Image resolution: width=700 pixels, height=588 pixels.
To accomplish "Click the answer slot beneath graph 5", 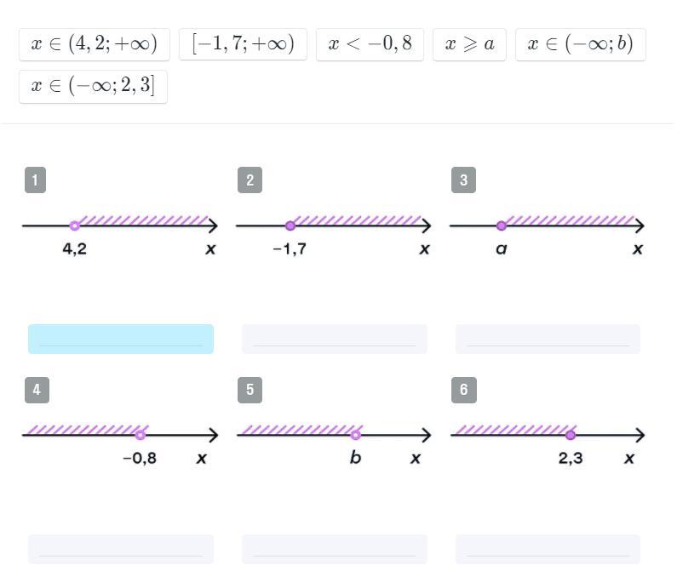I will coord(335,549).
